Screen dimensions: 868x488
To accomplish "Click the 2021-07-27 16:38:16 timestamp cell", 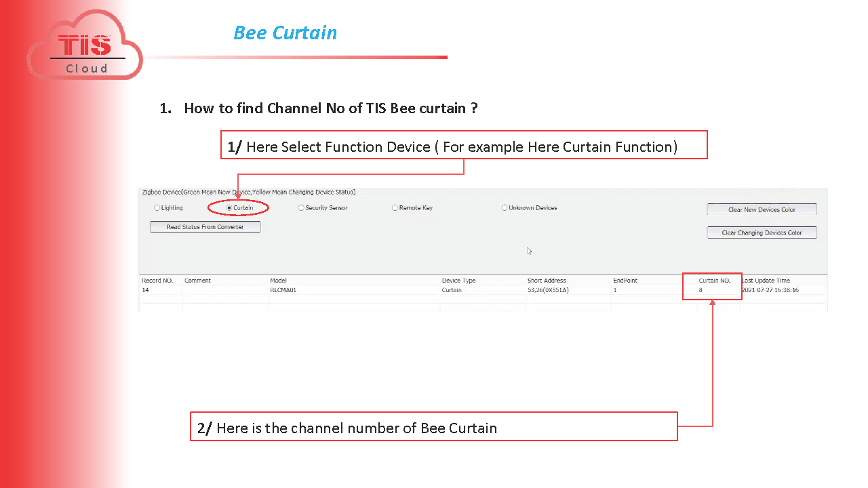I will [770, 290].
